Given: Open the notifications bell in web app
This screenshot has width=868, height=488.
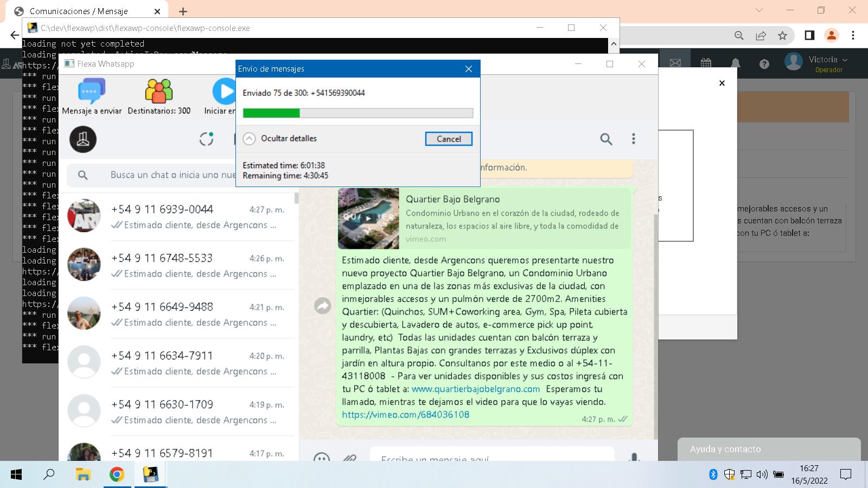Looking at the screenshot, I should click(736, 63).
